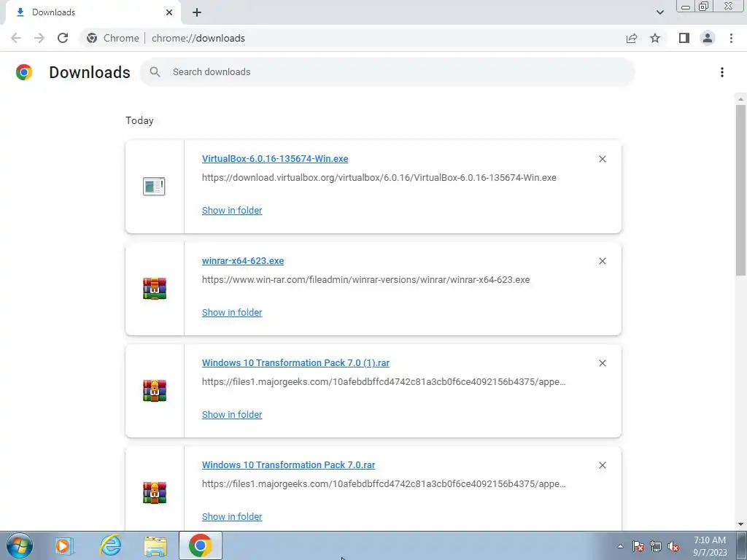The height and width of the screenshot is (560, 747).
Task: Open winrar-x64-623.exe file link
Action: pos(243,261)
